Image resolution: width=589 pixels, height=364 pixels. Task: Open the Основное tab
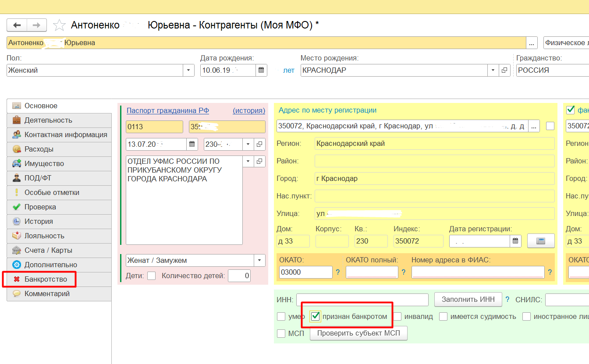pyautogui.click(x=59, y=106)
